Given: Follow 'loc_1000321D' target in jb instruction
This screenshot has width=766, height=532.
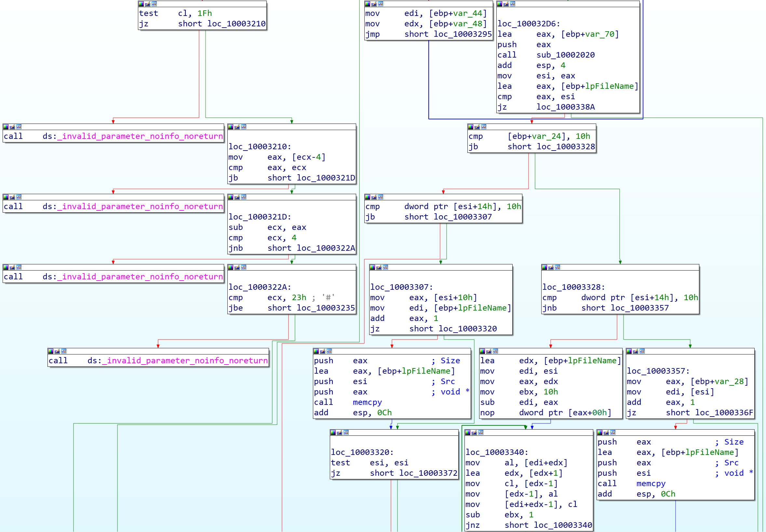Looking at the screenshot, I should tap(326, 178).
